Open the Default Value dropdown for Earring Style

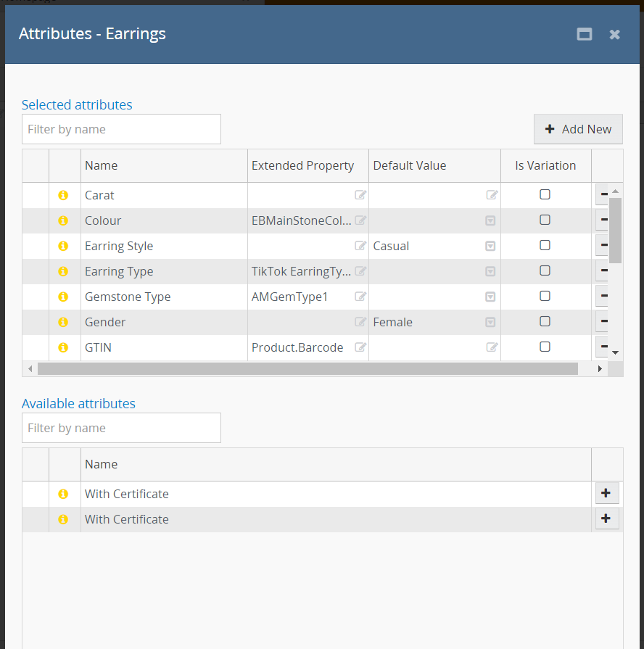[490, 246]
